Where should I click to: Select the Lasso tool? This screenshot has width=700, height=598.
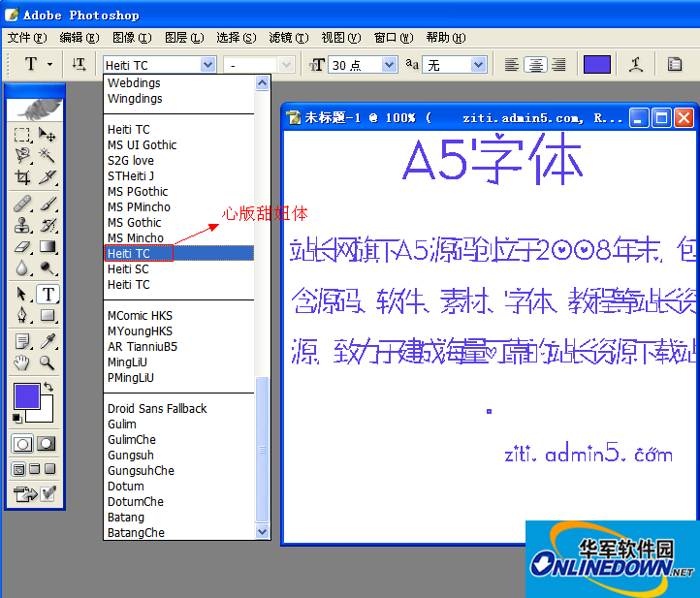21,155
